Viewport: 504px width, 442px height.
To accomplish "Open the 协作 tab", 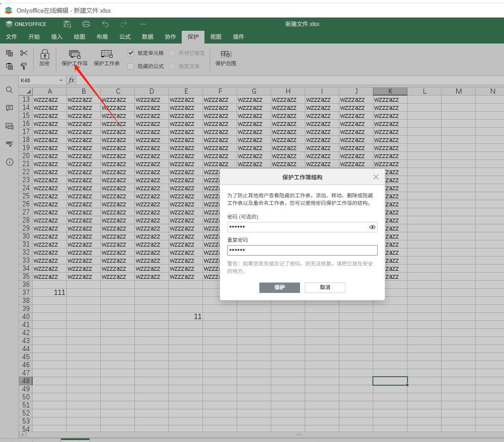I will click(170, 37).
